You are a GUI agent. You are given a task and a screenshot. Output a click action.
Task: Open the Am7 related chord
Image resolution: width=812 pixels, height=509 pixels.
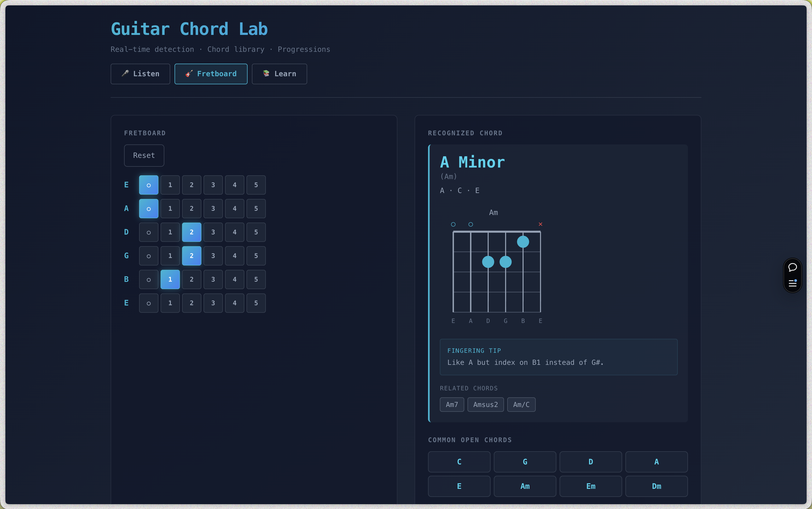tap(452, 405)
